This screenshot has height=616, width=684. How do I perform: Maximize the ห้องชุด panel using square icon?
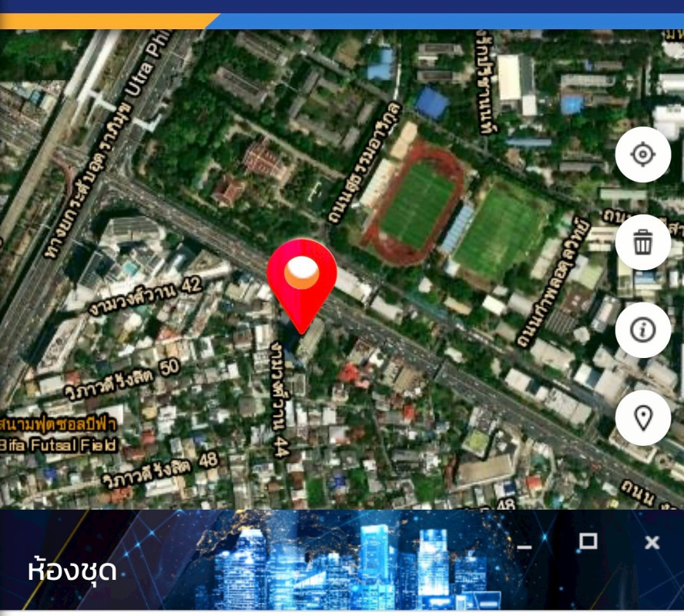588,541
